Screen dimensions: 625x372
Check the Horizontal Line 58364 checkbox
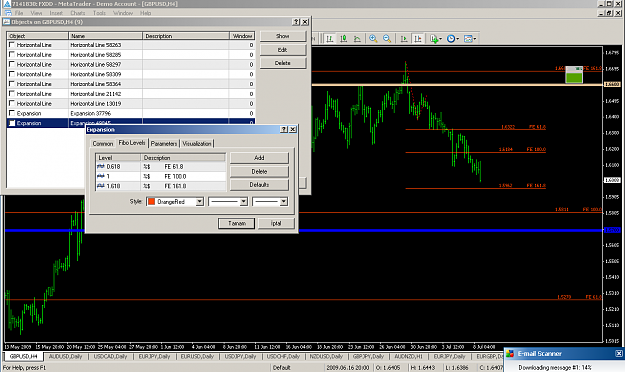coord(12,84)
